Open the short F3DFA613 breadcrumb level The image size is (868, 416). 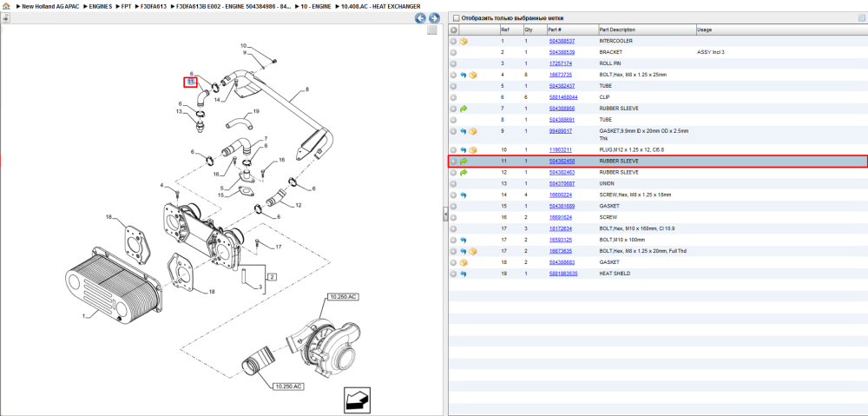pos(154,6)
